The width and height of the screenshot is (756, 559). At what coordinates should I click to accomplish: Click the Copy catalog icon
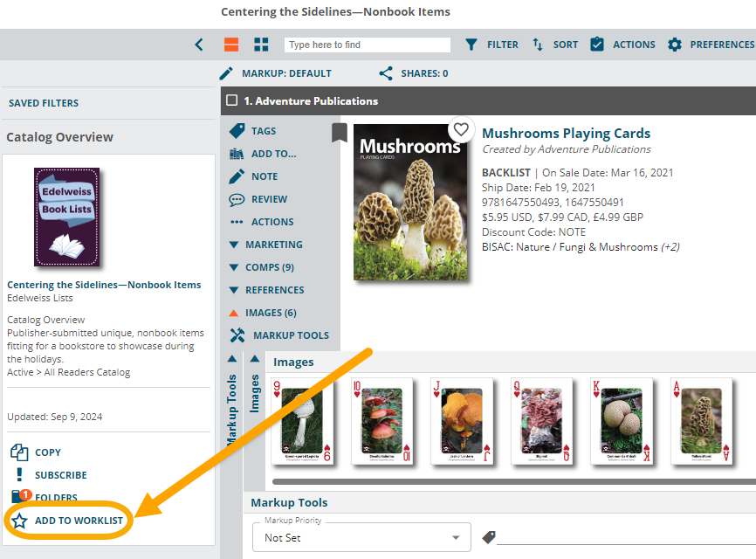coord(19,452)
